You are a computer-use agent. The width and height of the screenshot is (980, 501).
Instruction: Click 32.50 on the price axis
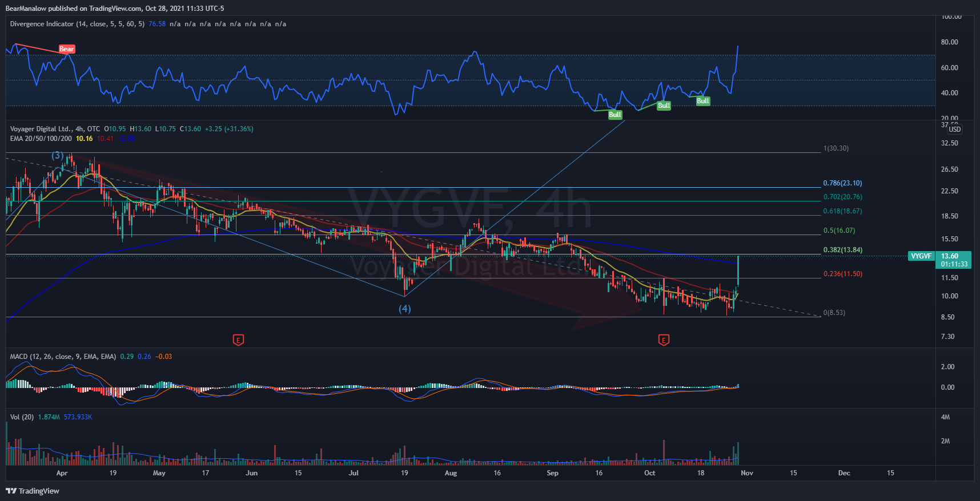point(950,143)
